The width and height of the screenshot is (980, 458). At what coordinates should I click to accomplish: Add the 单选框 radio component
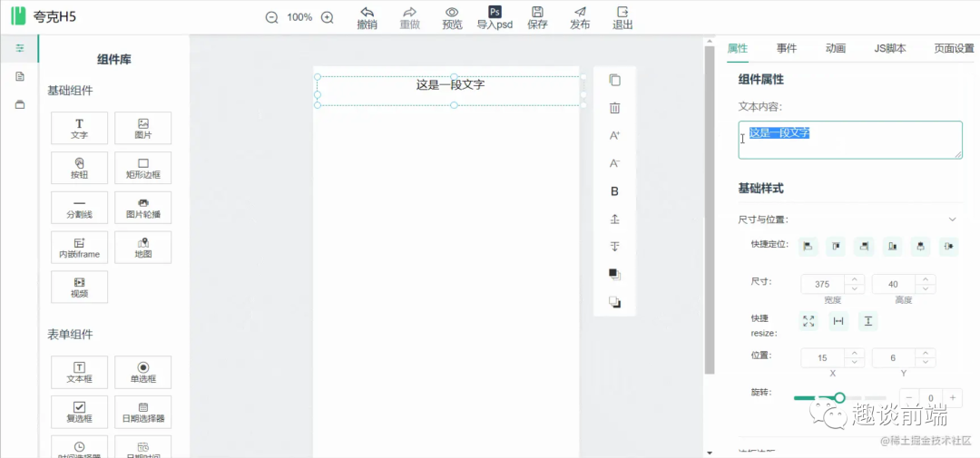tap(142, 372)
